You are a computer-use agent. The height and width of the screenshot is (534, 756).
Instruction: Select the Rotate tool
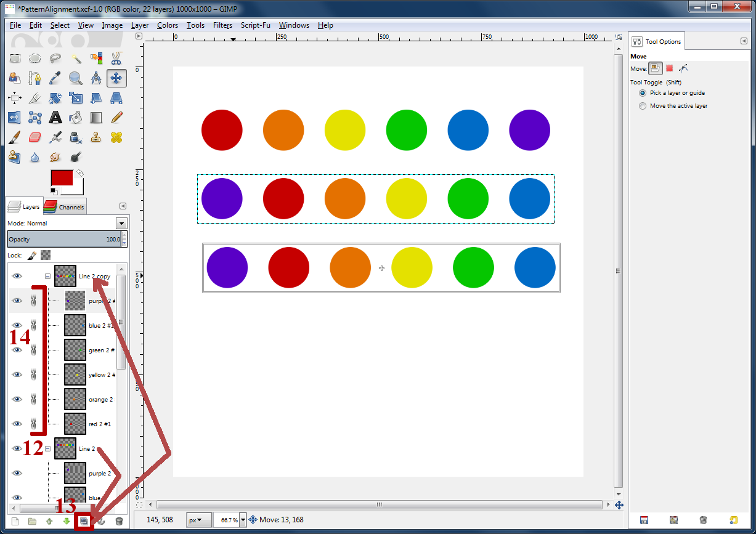[x=55, y=97]
